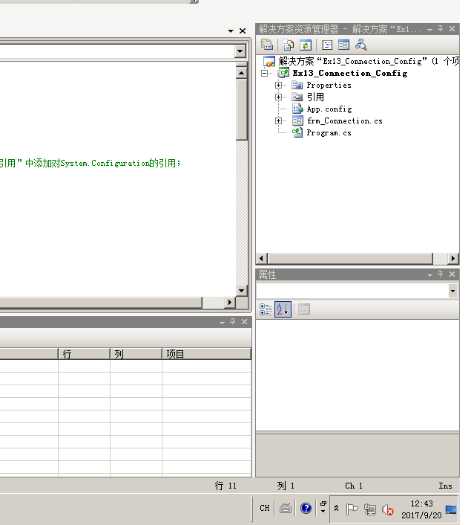Click the editor vertical scrollbar thumb
Viewport: 469px width, 525px height.
point(241,109)
